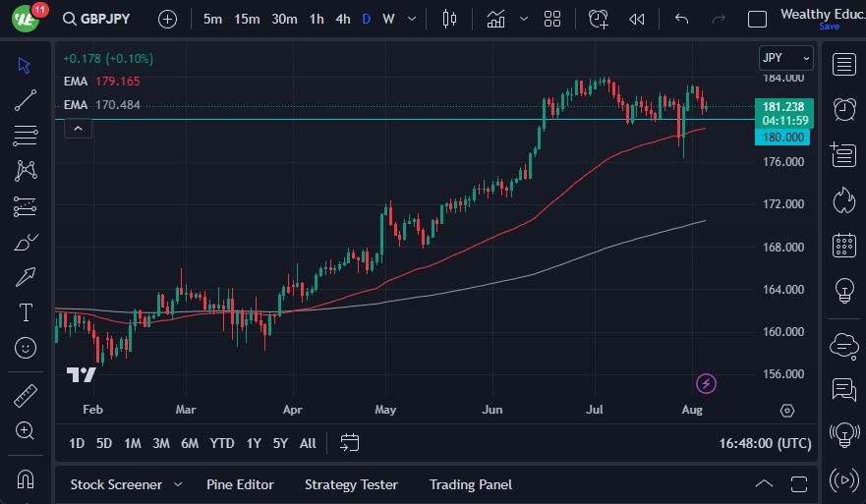The width and height of the screenshot is (866, 504).
Task: Toggle the fullscreen layout checkbox square
Action: point(757,19)
